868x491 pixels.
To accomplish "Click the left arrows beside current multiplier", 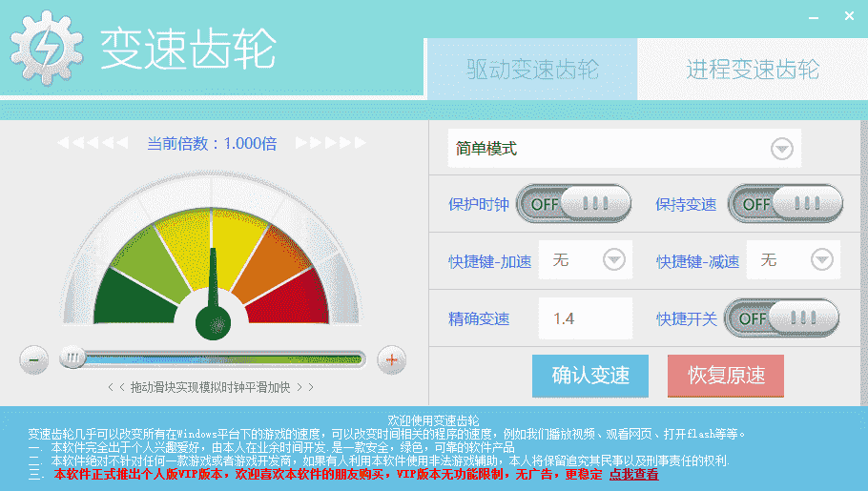I will pyautogui.click(x=92, y=143).
